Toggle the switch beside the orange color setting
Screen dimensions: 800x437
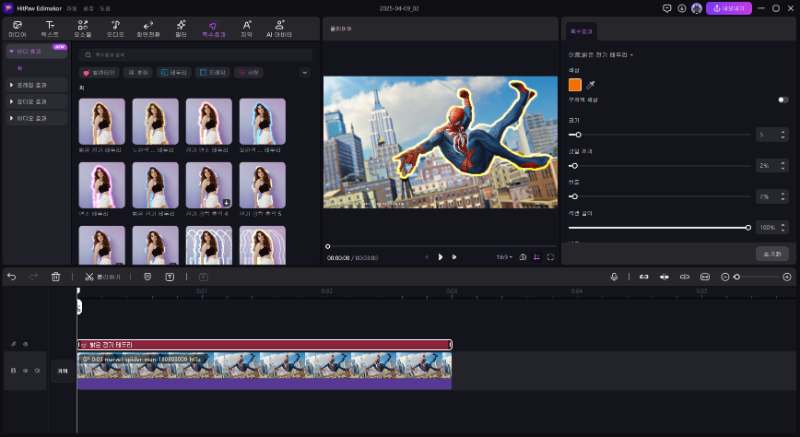coord(782,100)
